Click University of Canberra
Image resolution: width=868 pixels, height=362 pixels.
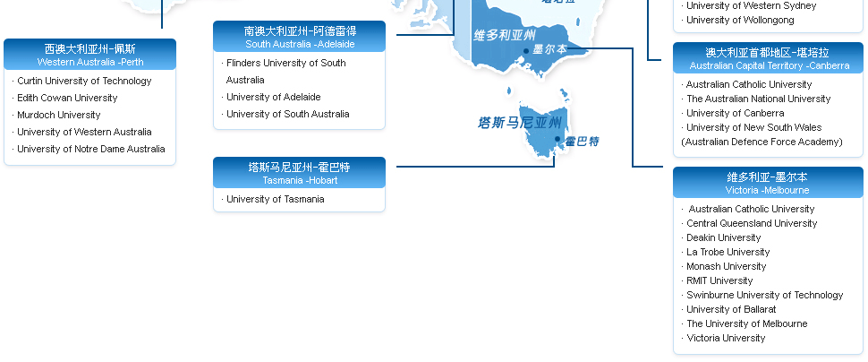(x=736, y=113)
